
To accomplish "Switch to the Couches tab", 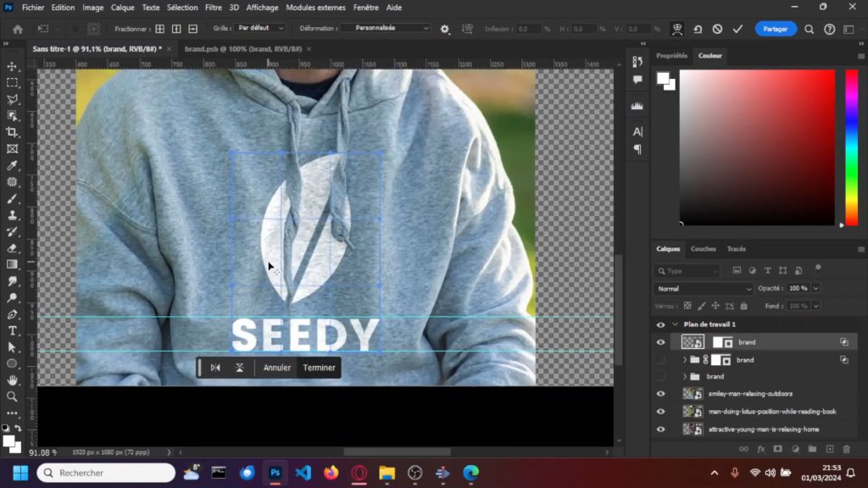I will (x=703, y=249).
